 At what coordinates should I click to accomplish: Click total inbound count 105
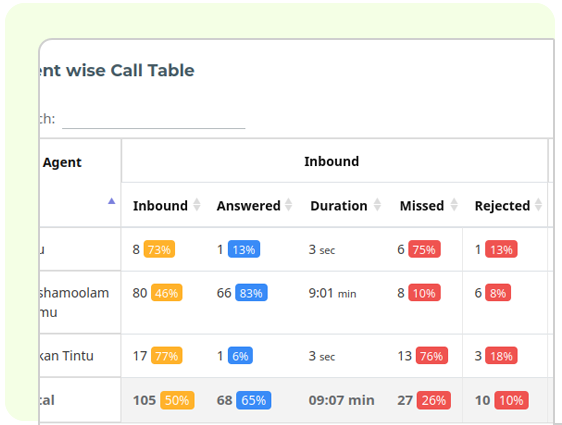click(144, 400)
